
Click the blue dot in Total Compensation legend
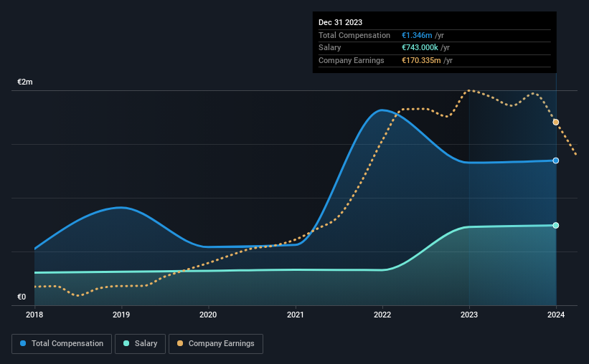tap(23, 343)
